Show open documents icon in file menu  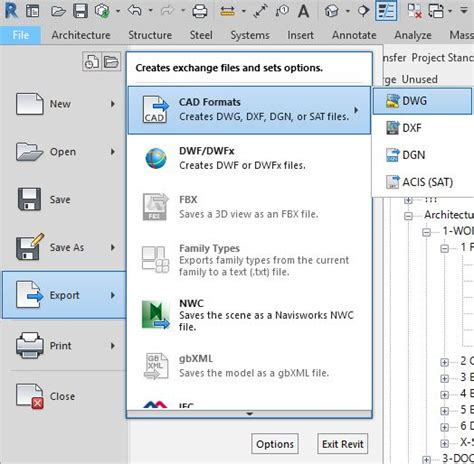point(111,62)
